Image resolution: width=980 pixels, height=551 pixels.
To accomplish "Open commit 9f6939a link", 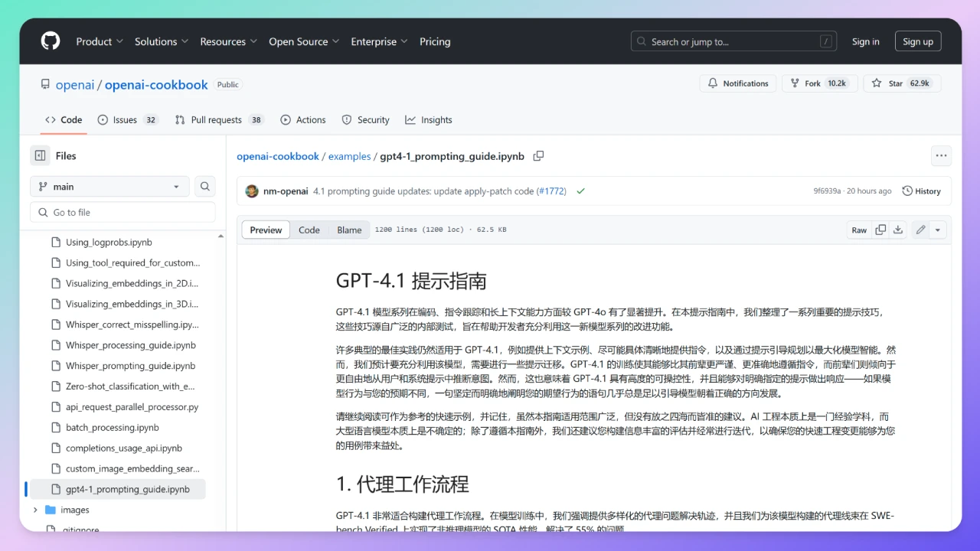I will click(x=827, y=191).
